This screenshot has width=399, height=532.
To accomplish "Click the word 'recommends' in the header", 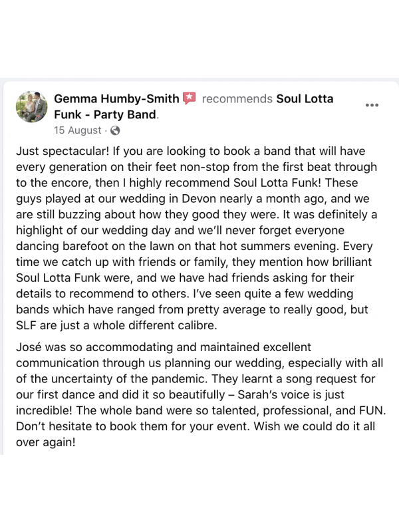I will 237,98.
